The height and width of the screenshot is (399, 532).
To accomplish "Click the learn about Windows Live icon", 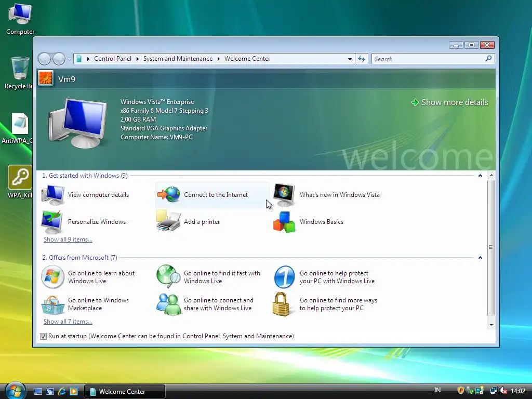I will coord(52,277).
